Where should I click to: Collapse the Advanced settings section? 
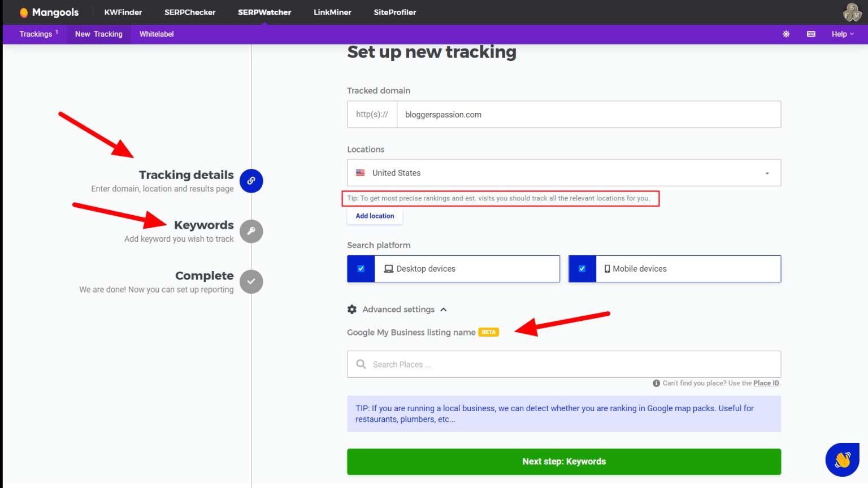point(444,310)
